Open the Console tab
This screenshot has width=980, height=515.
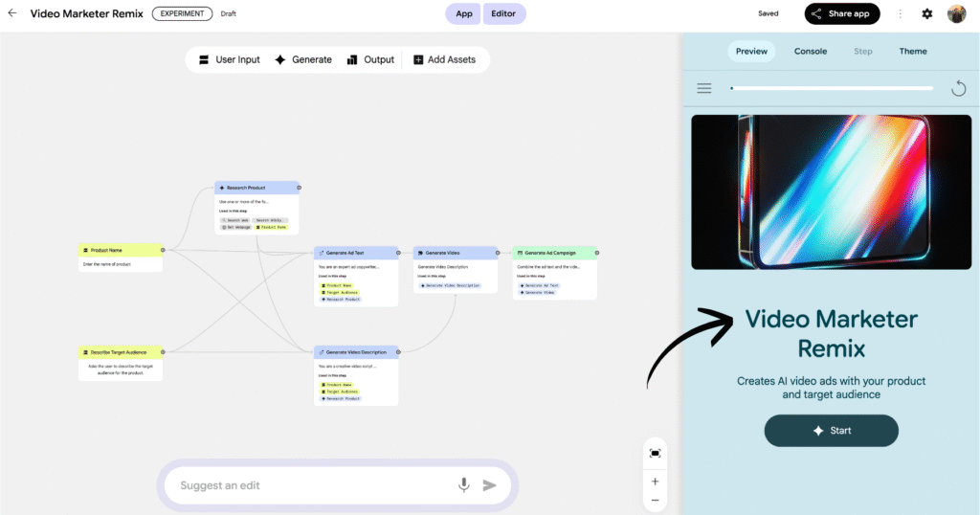pyautogui.click(x=811, y=52)
